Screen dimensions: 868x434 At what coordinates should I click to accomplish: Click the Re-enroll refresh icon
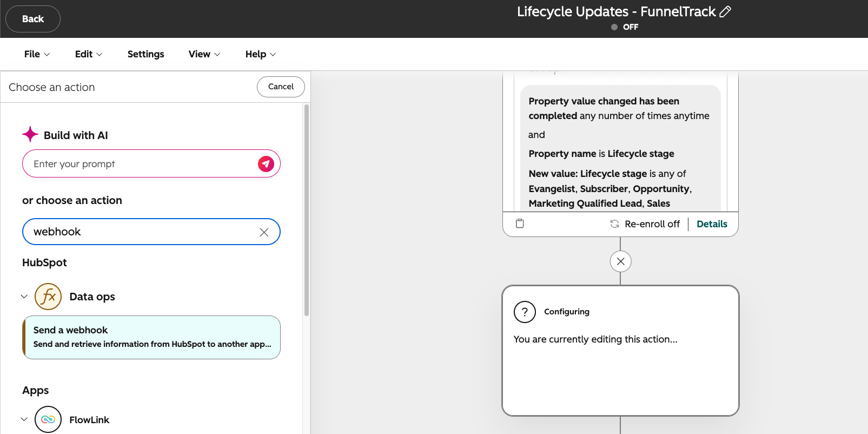pos(615,224)
